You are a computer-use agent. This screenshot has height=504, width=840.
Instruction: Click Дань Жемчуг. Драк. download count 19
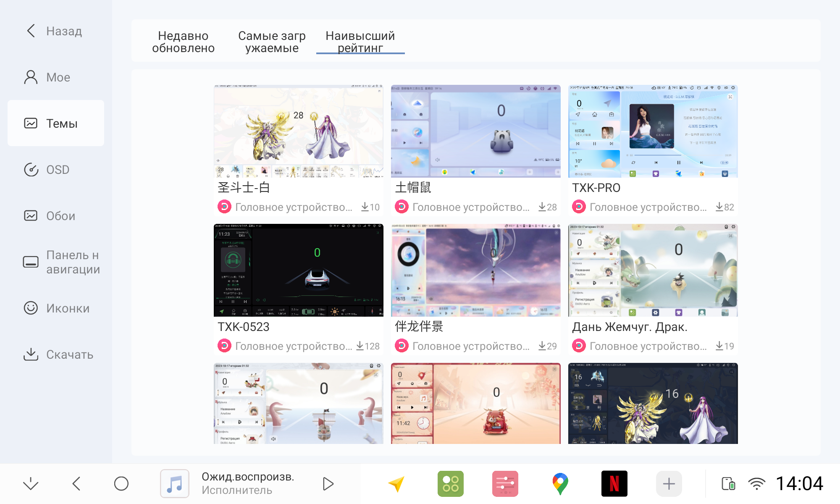(x=725, y=346)
